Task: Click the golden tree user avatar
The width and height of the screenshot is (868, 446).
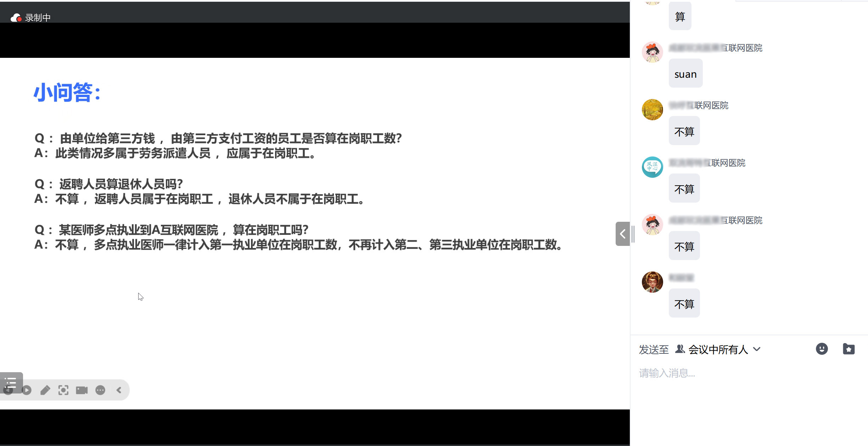Action: [x=652, y=110]
